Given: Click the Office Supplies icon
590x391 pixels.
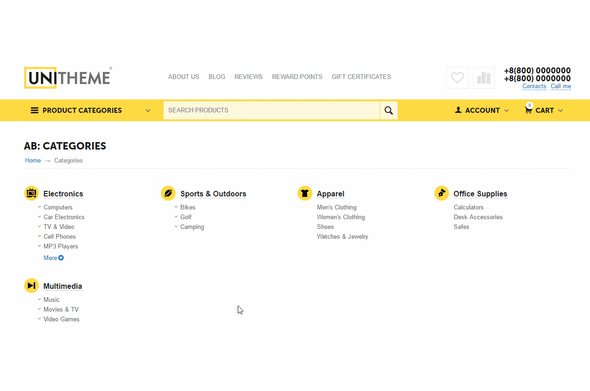Looking at the screenshot, I should pos(441,193).
